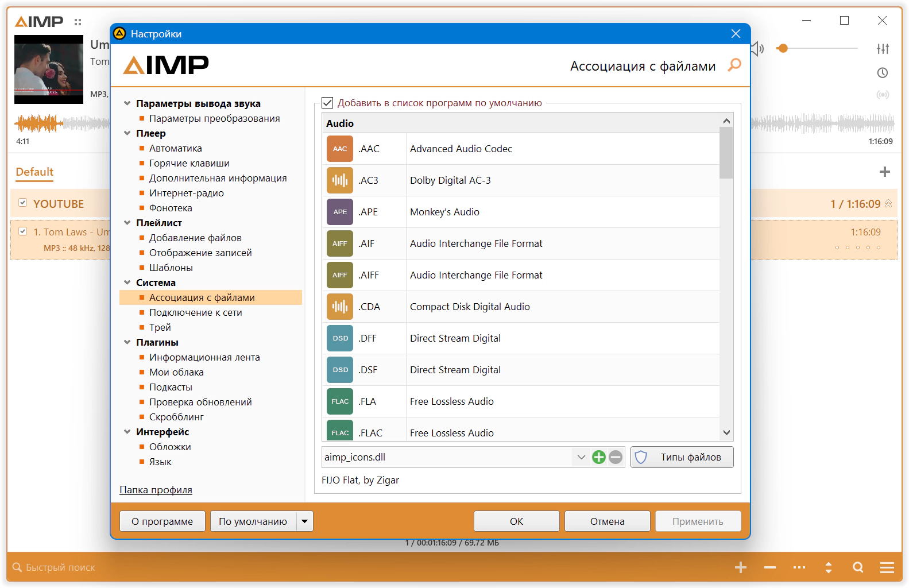Open the equalizer sliders icon
The image size is (909, 588).
[883, 49]
